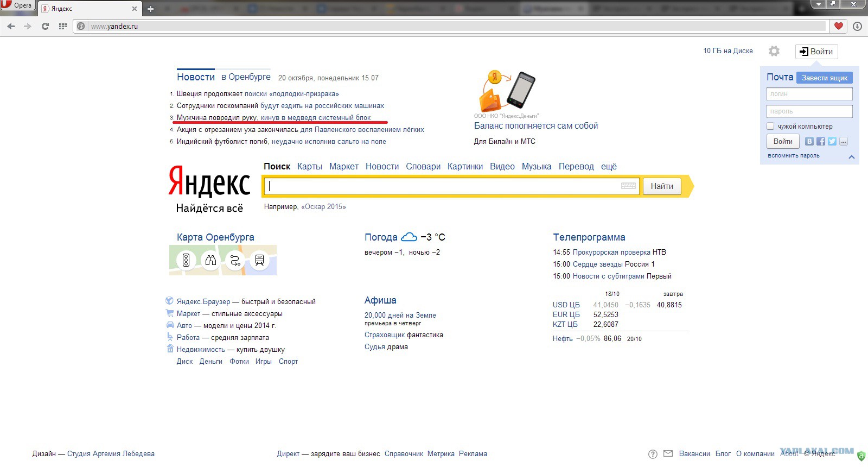Collapse the mail login panel chevron

click(x=852, y=157)
